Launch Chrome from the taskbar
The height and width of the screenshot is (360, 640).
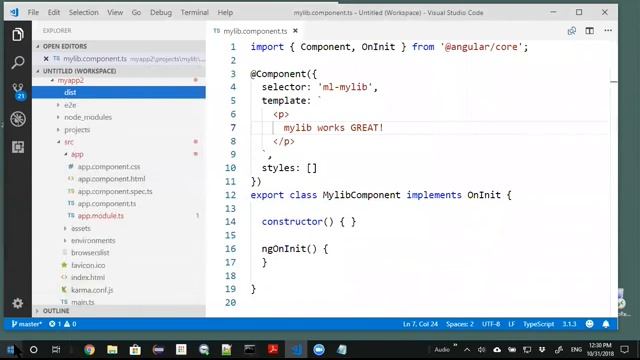[x=89, y=350]
